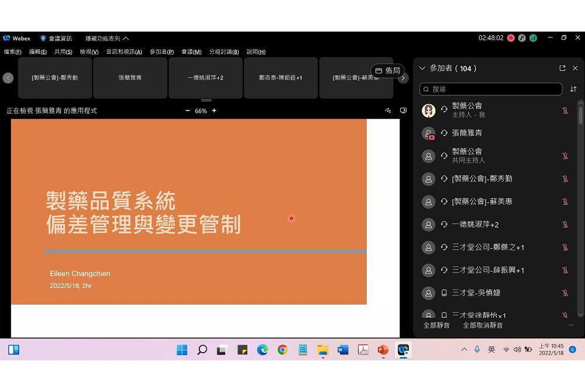Click the sort participants icon

pos(573,89)
